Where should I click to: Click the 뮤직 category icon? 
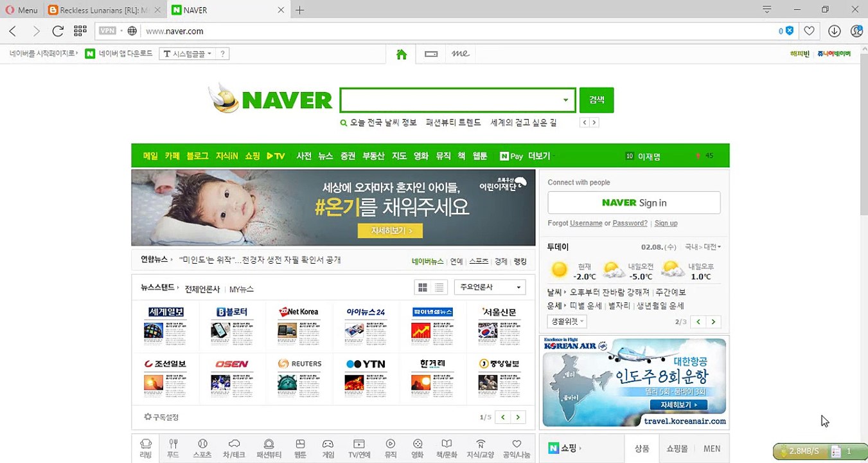(391, 448)
